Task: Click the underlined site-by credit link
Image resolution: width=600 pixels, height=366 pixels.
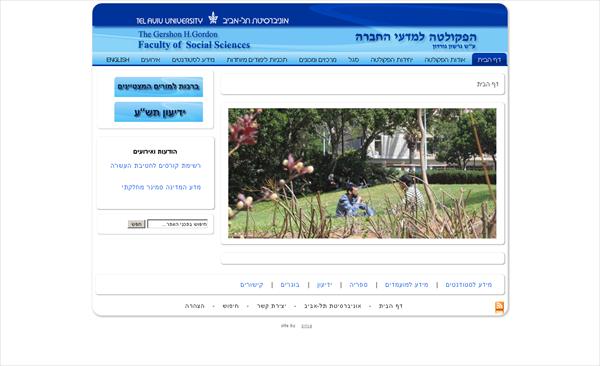Action: point(307,326)
